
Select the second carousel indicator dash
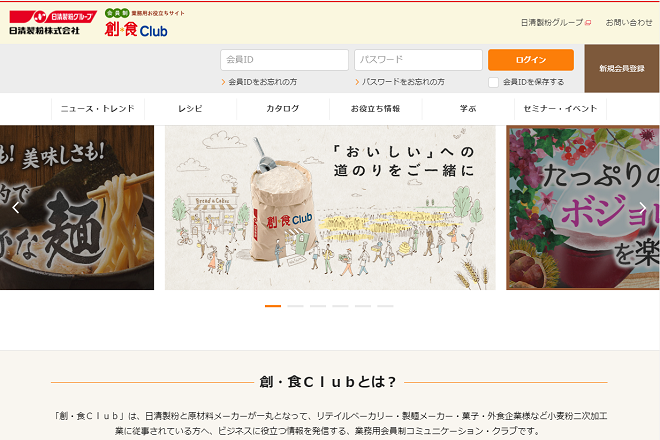(295, 306)
